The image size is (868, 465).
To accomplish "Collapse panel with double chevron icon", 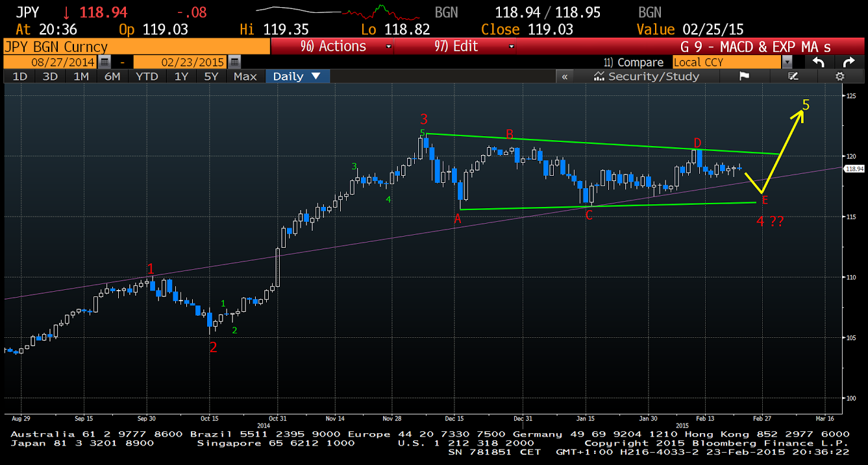I will [x=565, y=77].
